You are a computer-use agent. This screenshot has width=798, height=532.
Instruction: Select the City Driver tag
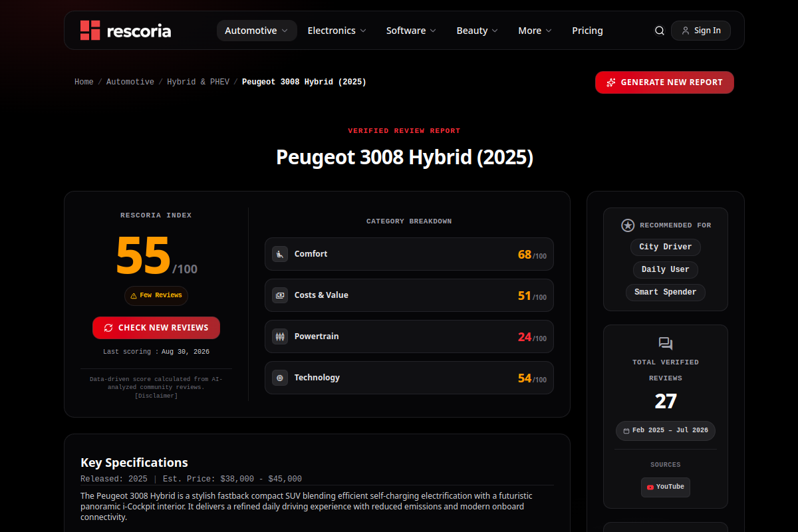[x=666, y=247]
